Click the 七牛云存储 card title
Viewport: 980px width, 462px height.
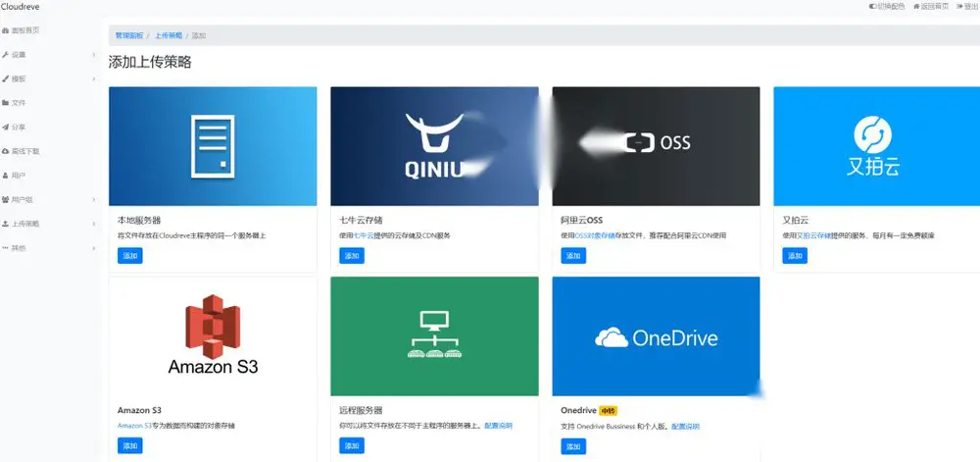(x=362, y=220)
